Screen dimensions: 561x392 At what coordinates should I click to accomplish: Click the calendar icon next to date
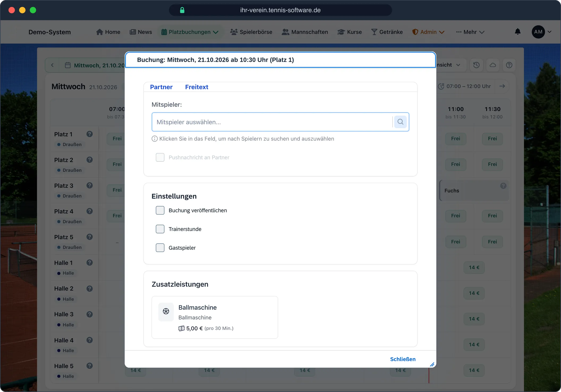(x=68, y=65)
